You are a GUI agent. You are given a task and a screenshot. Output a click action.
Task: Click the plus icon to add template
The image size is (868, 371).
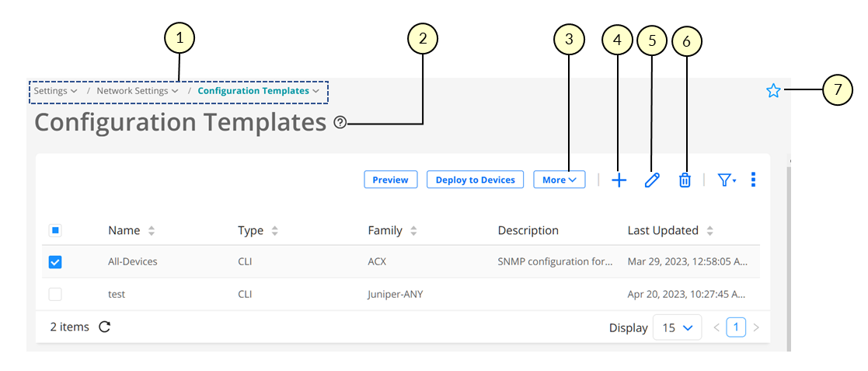pos(619,180)
